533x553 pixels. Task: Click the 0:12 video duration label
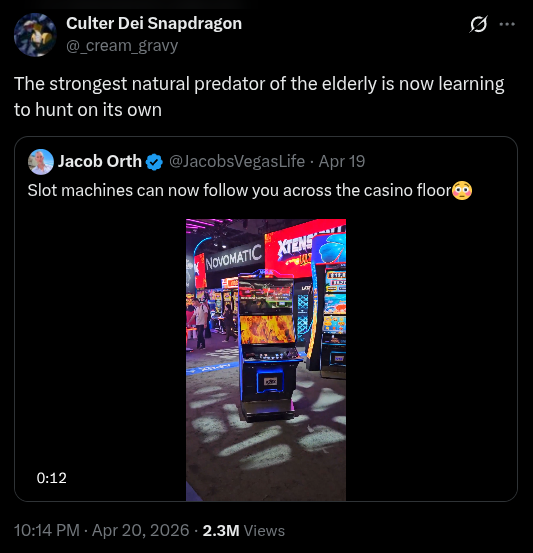[52, 478]
